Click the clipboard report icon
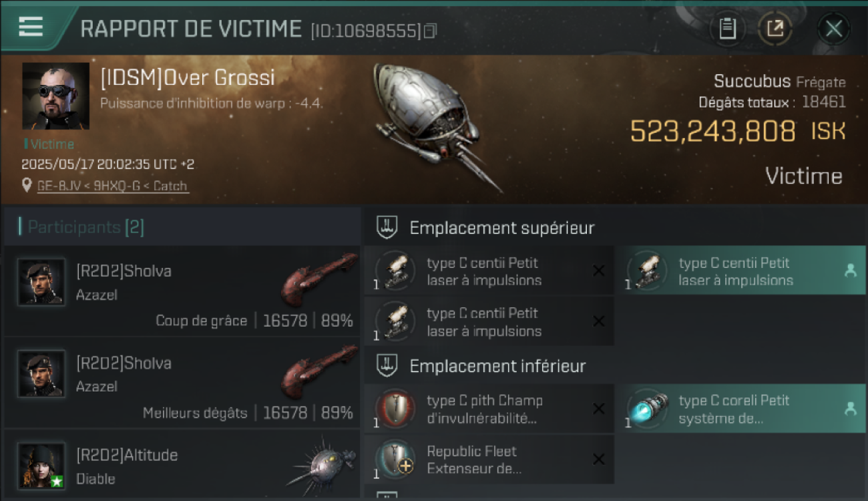 click(727, 29)
